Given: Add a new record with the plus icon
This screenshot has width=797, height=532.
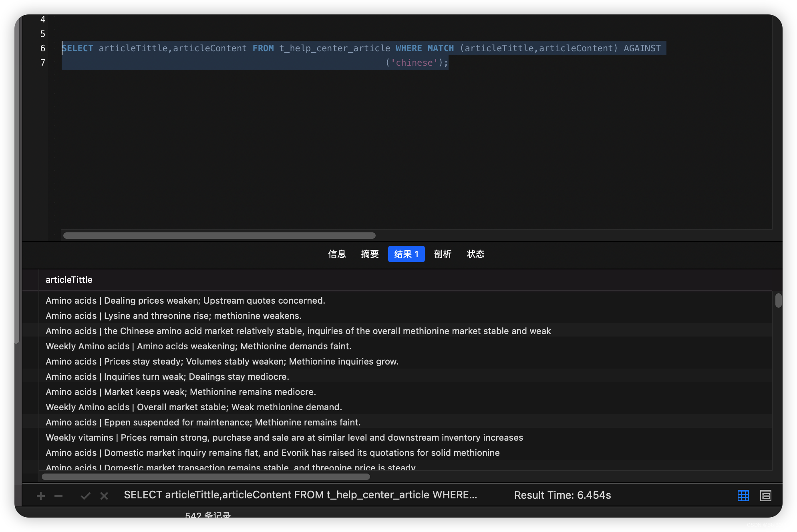Looking at the screenshot, I should [40, 496].
